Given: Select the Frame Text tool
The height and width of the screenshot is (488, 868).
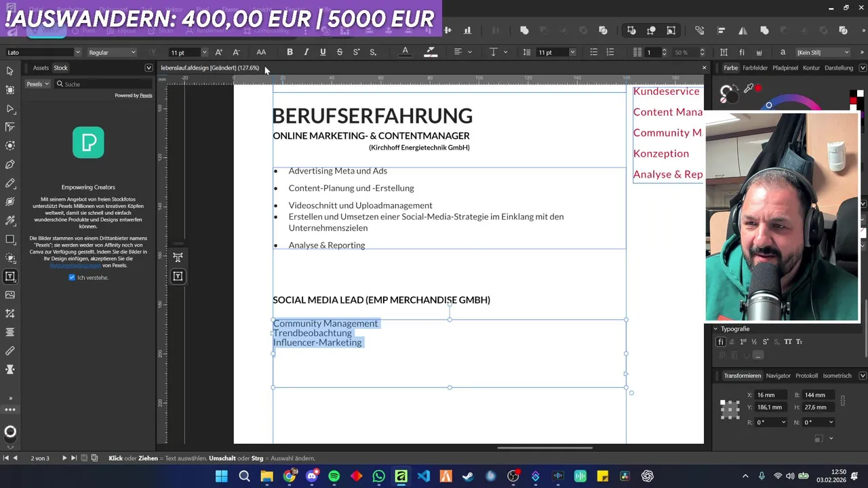Looking at the screenshot, I should click(10, 277).
